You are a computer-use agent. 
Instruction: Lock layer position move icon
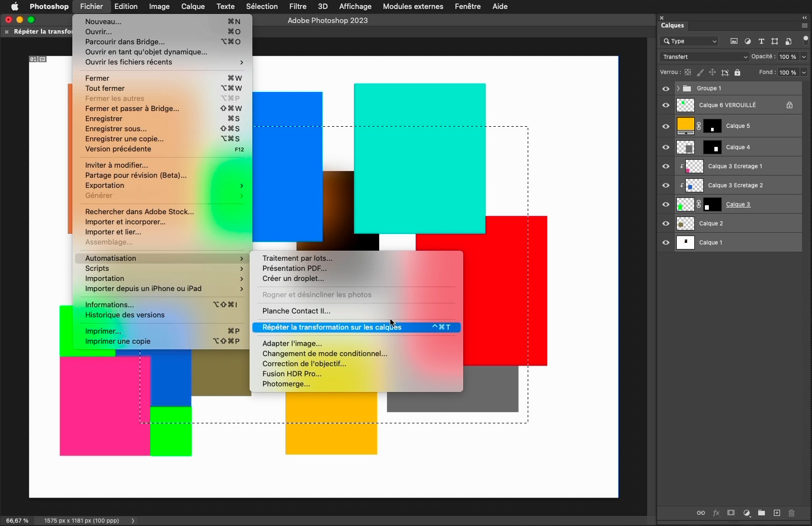point(712,72)
